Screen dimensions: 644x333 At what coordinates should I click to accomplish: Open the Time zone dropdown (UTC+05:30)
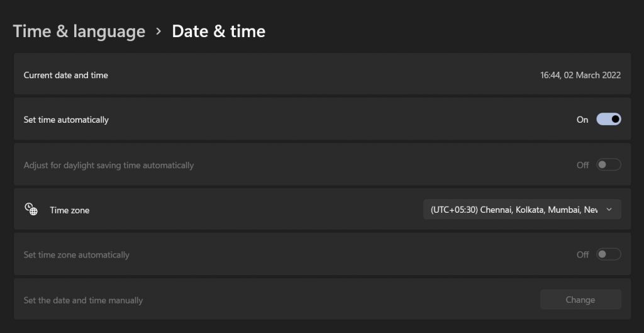[x=514, y=210]
